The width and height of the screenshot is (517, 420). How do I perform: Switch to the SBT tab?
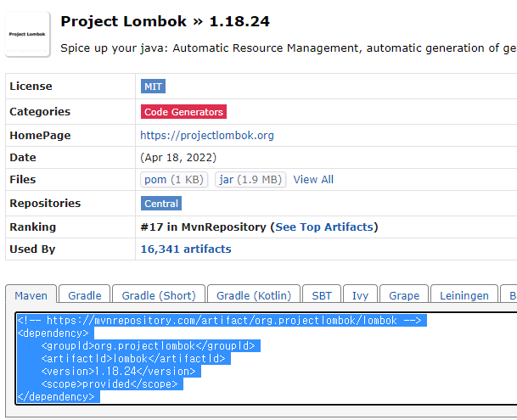pos(322,294)
